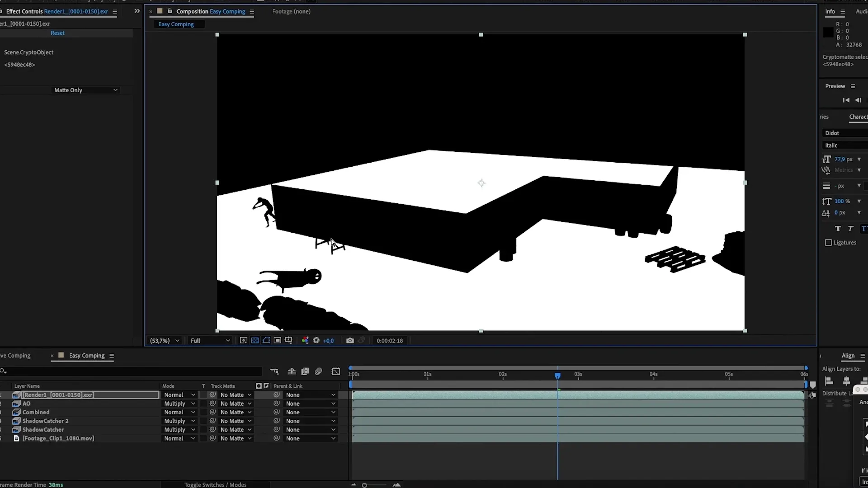
Task: Open the Matte Only dropdown in Effect Controls
Action: (x=85, y=90)
